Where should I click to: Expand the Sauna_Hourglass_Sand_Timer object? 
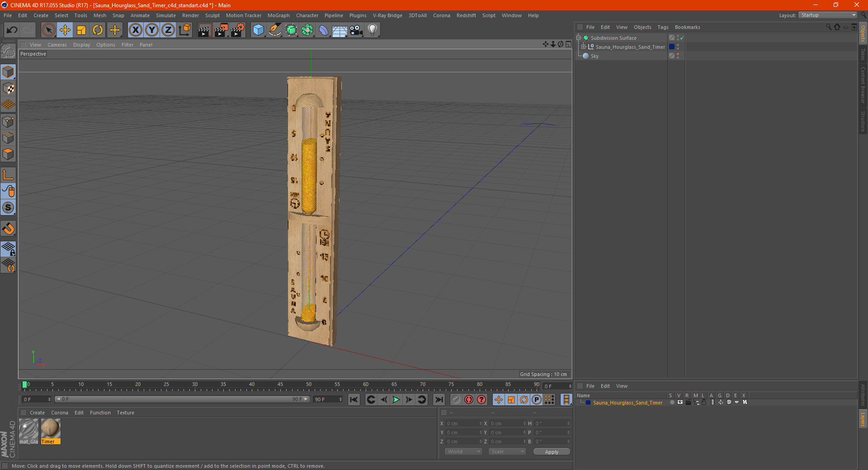click(x=583, y=47)
